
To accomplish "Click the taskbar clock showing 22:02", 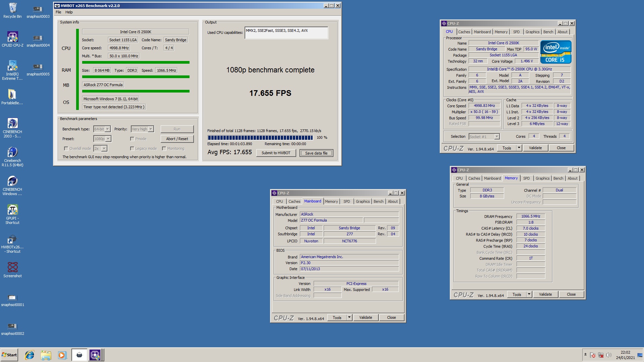I will point(625,355).
